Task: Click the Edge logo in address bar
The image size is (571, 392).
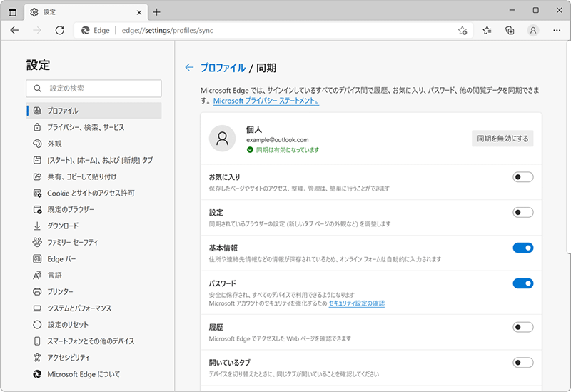Action: pyautogui.click(x=85, y=30)
